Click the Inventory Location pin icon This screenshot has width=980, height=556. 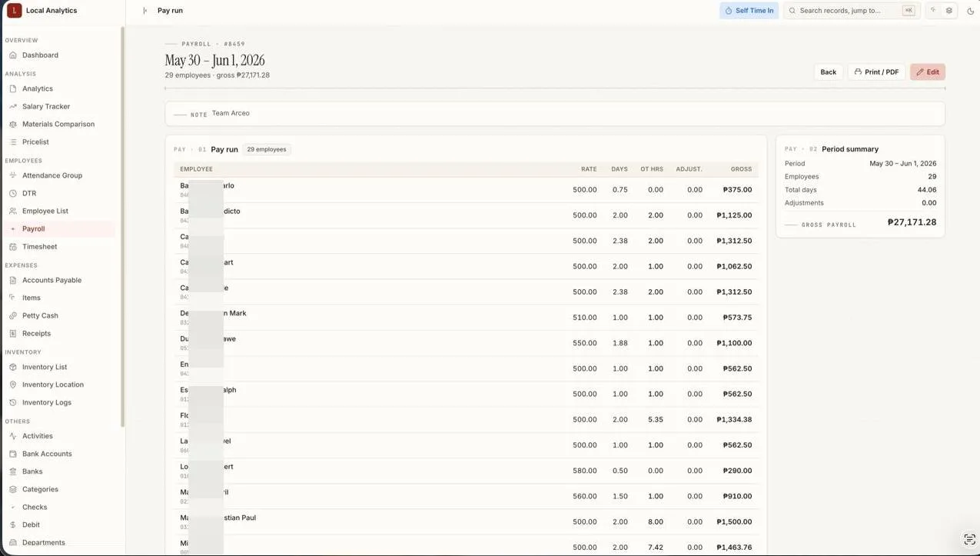13,385
